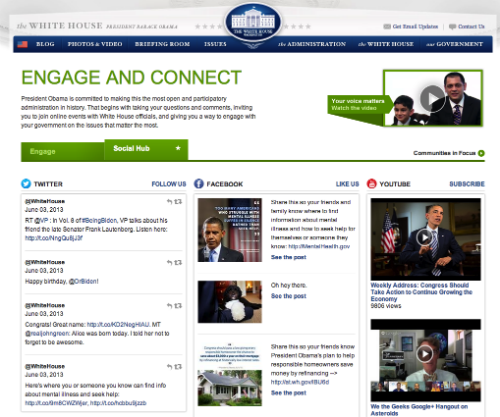The height and width of the screenshot is (417, 500).
Task: Open the @realjohngreen mention link
Action: click(x=47, y=333)
